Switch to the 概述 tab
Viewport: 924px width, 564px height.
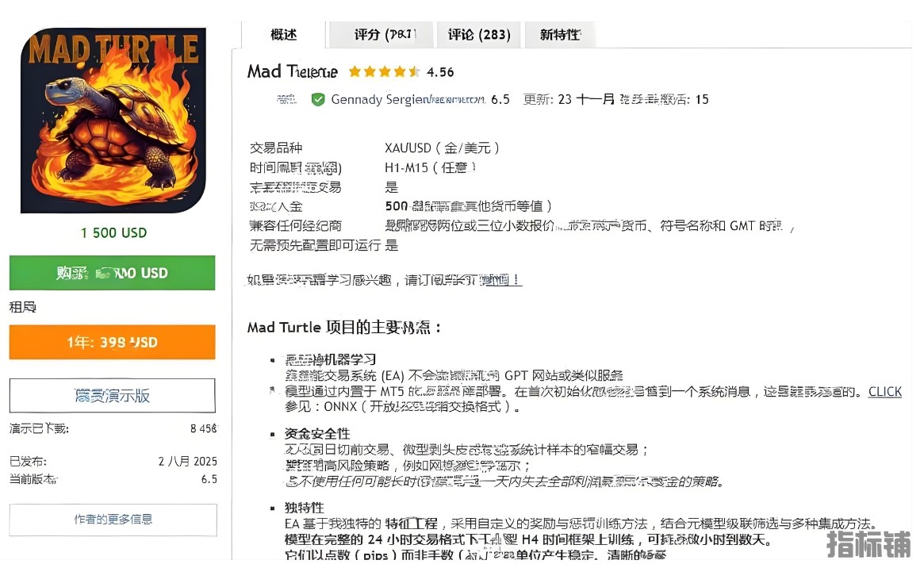click(x=283, y=35)
